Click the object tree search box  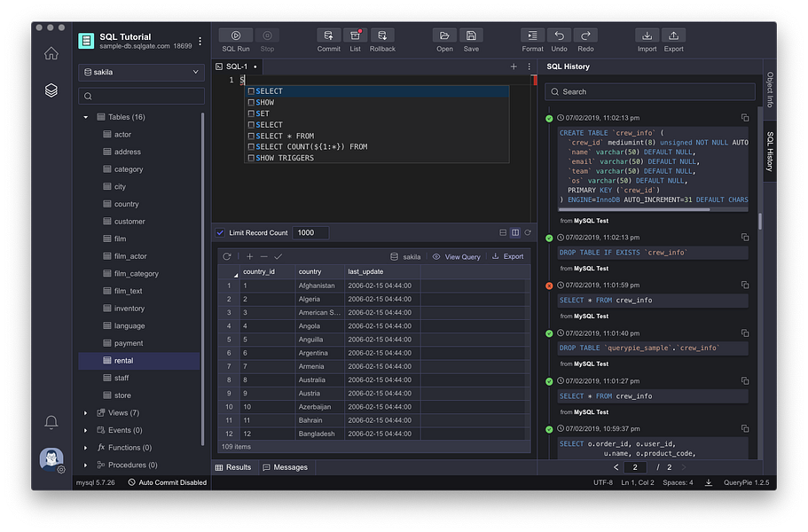tap(141, 96)
